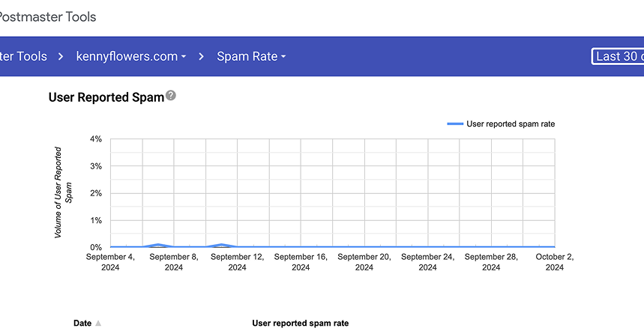Click breadcrumb chevron before Spam Rate
Image resolution: width=644 pixels, height=331 pixels.
click(x=202, y=56)
